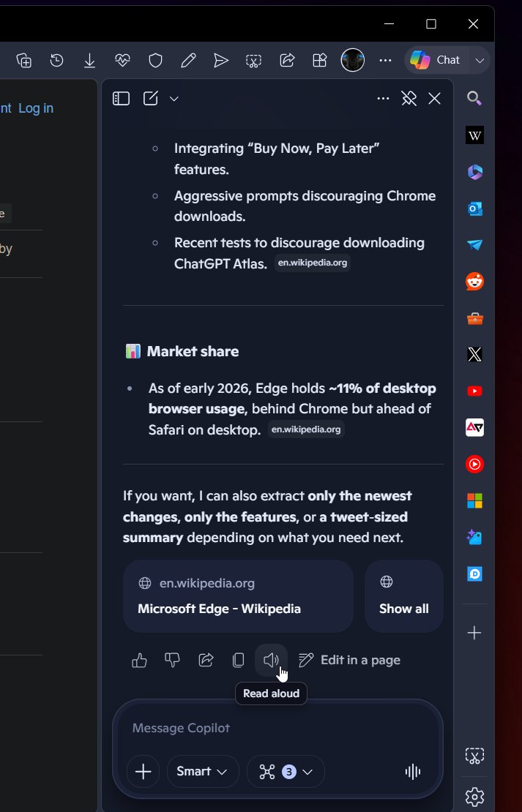Click the pen toolbar icon
The width and height of the screenshot is (522, 812).
[188, 61]
